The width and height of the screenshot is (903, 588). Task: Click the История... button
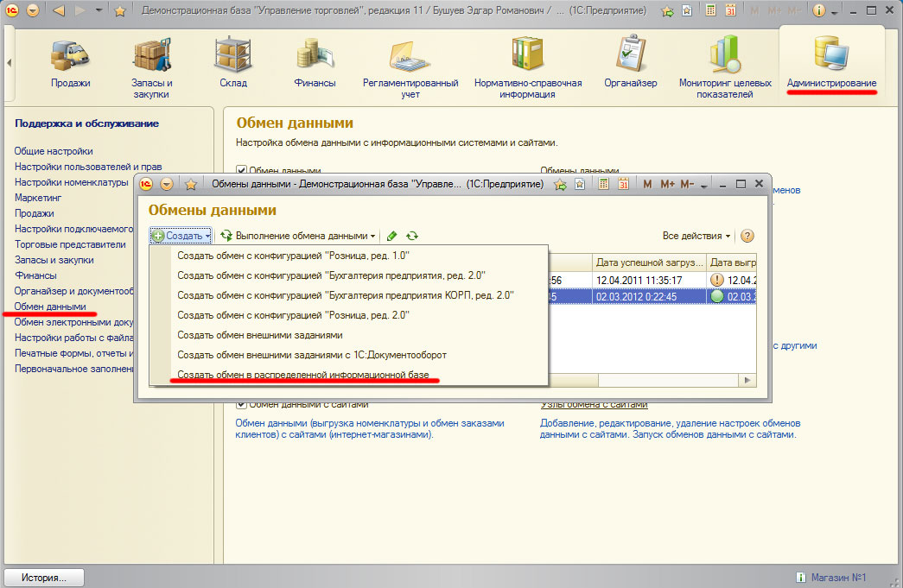[45, 577]
